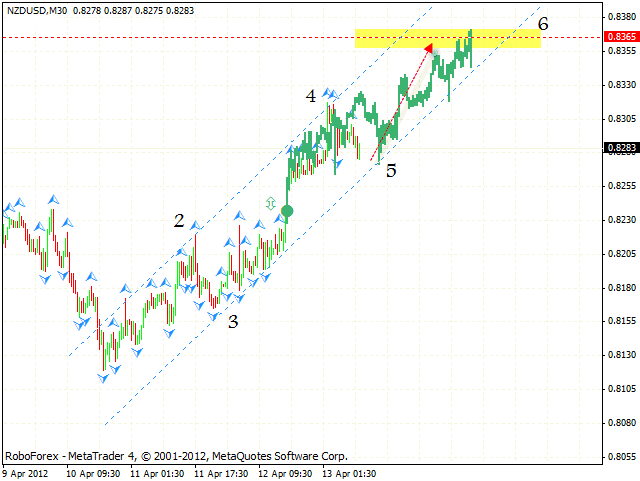Click the 0.8365 price level tag
This screenshot has width=640, height=481.
tap(621, 36)
